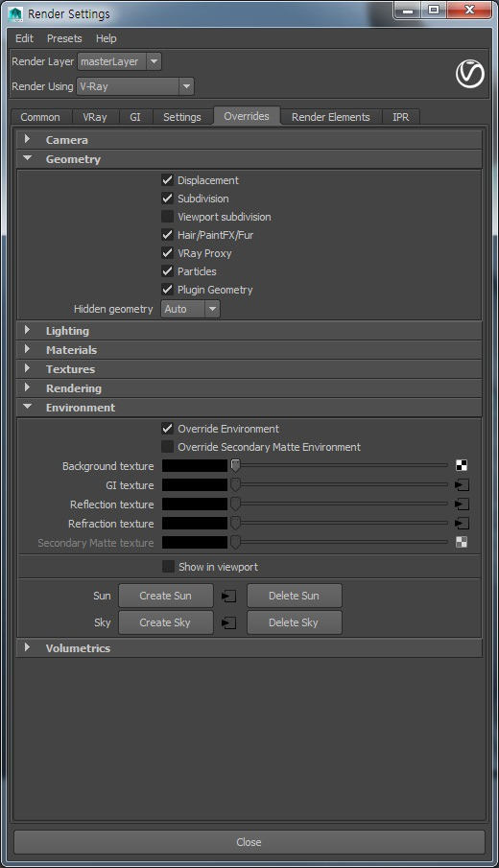Switch to the Settings tab
Screen dimensions: 499x868
(x=182, y=117)
